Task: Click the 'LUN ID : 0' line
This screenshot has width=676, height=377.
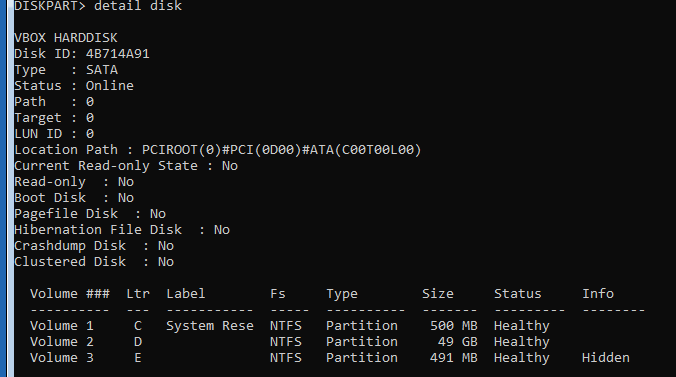Action: [x=54, y=134]
